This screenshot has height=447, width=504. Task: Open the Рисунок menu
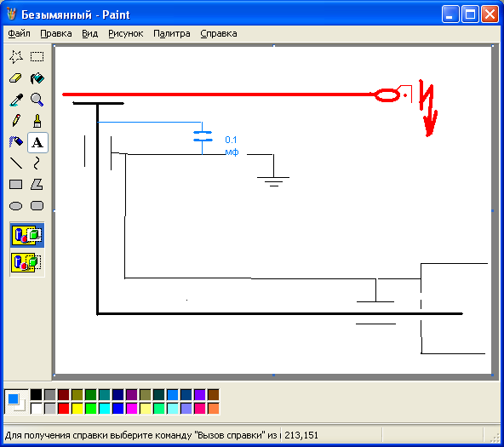tap(125, 34)
